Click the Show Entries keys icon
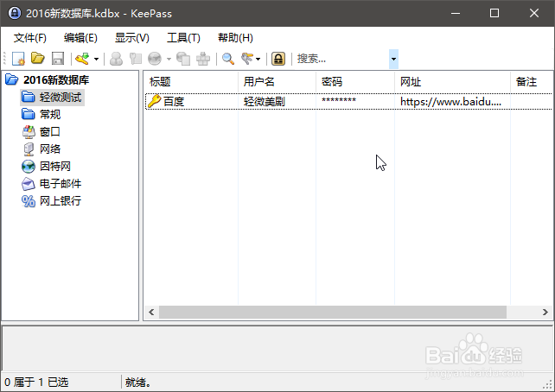Viewport: 555px width, 392px height. (x=247, y=59)
